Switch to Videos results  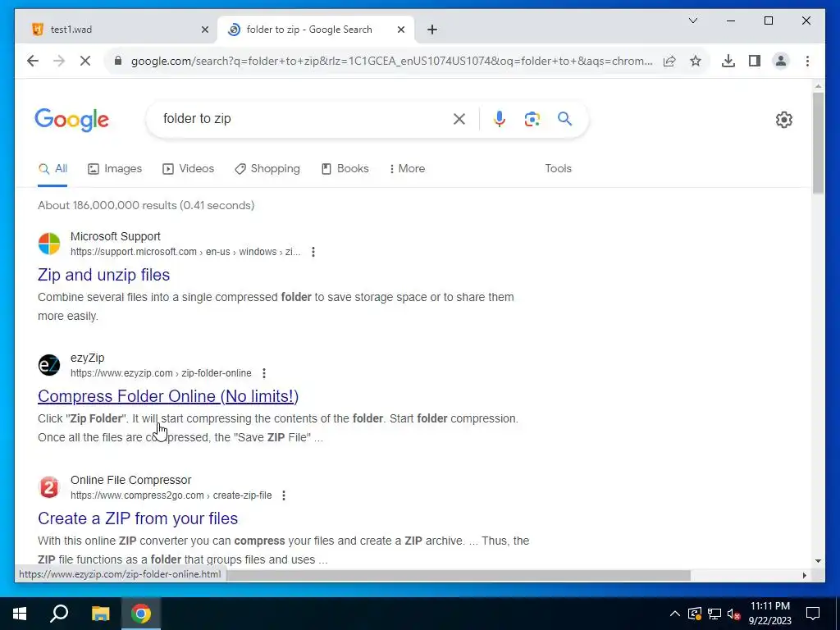point(188,168)
